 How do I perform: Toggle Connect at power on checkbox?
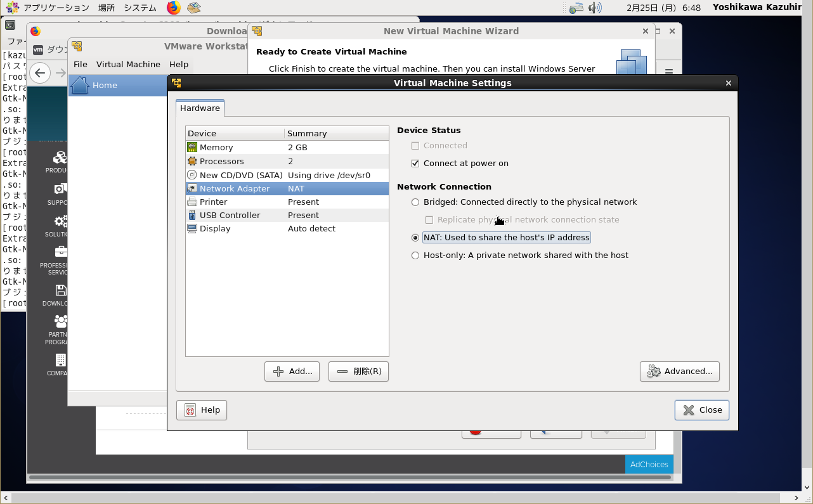click(415, 163)
